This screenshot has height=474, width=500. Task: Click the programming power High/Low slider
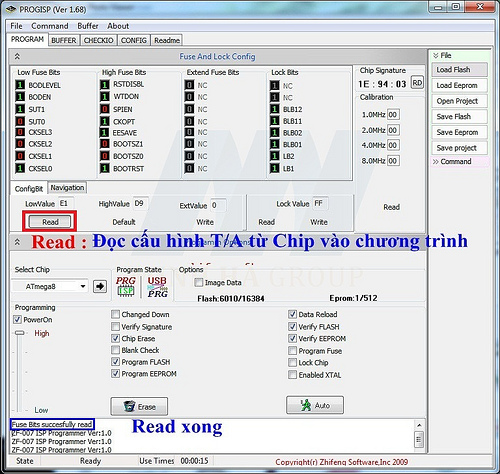20,372
